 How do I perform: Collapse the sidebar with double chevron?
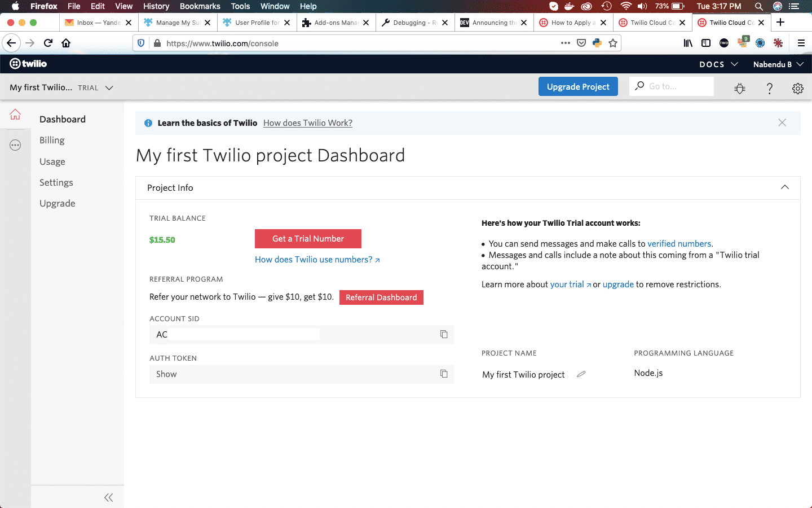click(x=109, y=497)
